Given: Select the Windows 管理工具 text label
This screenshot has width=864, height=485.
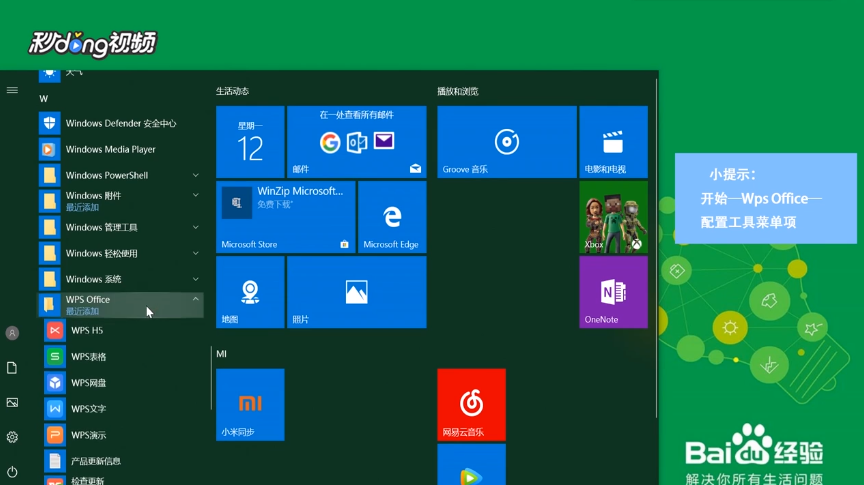Looking at the screenshot, I should coord(101,227).
